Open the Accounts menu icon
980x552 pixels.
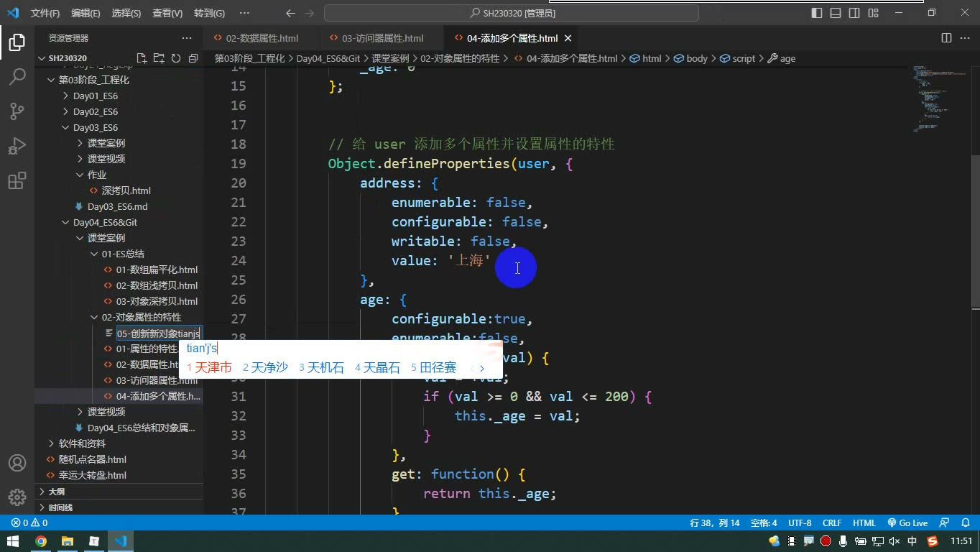point(17,463)
